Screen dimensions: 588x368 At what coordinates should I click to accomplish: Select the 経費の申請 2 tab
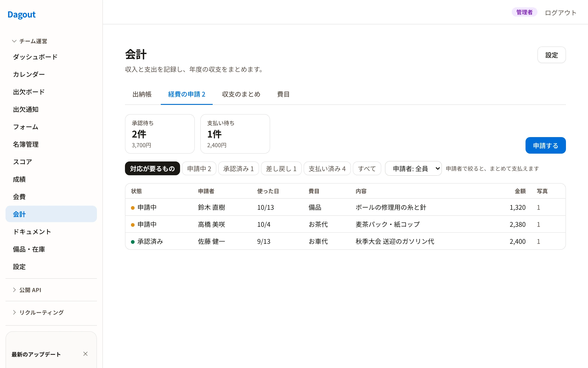tap(187, 94)
